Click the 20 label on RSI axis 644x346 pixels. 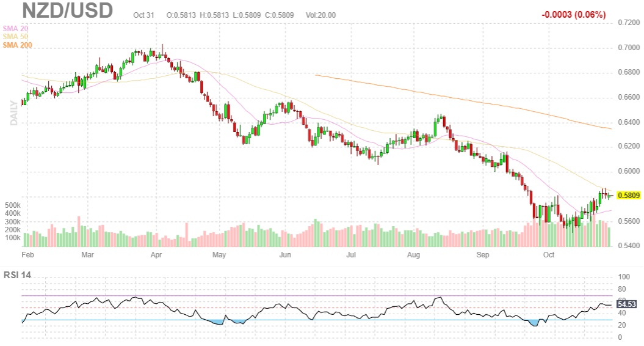(622, 325)
